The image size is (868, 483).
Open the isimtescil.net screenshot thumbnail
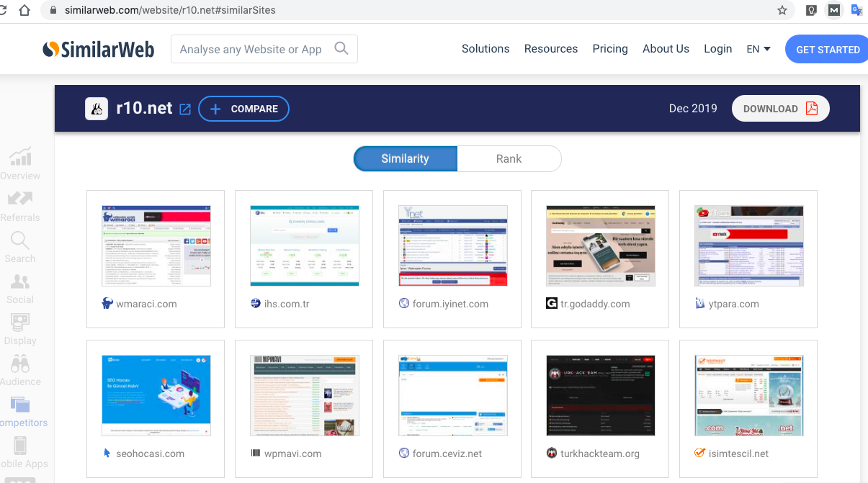point(749,395)
